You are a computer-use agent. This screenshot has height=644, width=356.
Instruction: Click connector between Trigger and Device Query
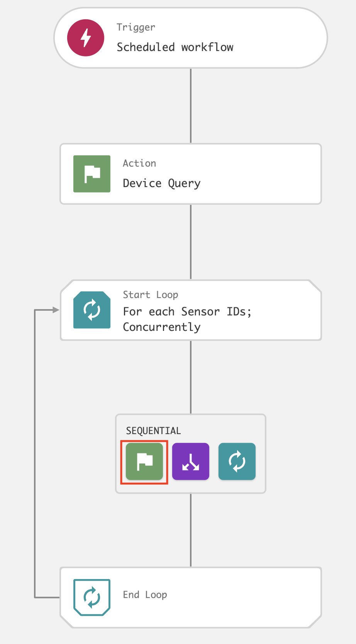(x=191, y=106)
